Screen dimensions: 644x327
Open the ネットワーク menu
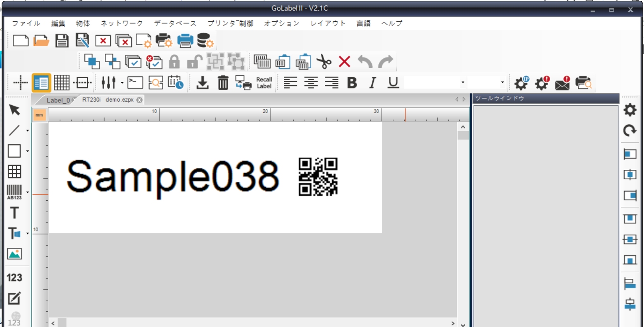pyautogui.click(x=122, y=23)
